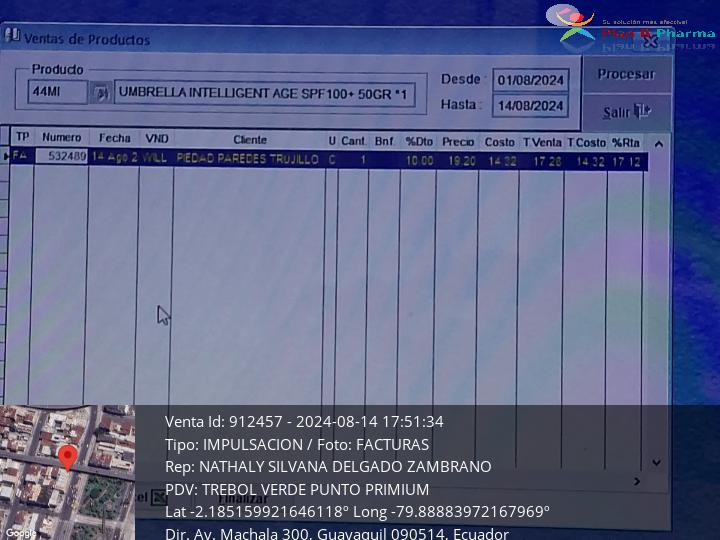Edit the Desde date 01/08/2024
The image size is (720, 540).
point(530,80)
